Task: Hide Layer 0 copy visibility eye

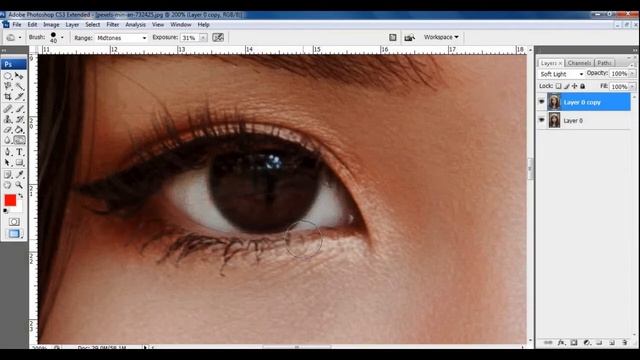Action: 542,102
